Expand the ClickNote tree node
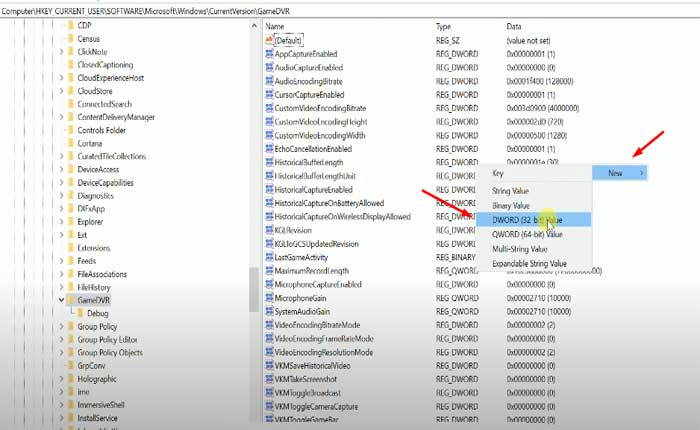Screen dimensions: 700x430 click(x=62, y=52)
